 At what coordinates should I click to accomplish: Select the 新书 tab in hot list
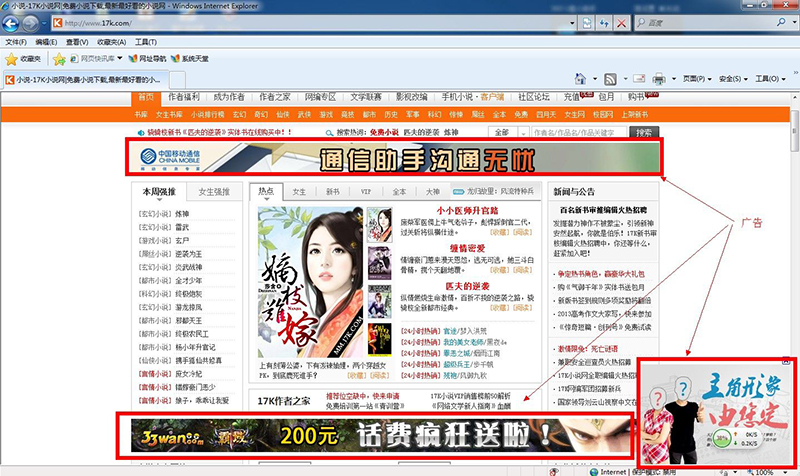click(x=333, y=191)
